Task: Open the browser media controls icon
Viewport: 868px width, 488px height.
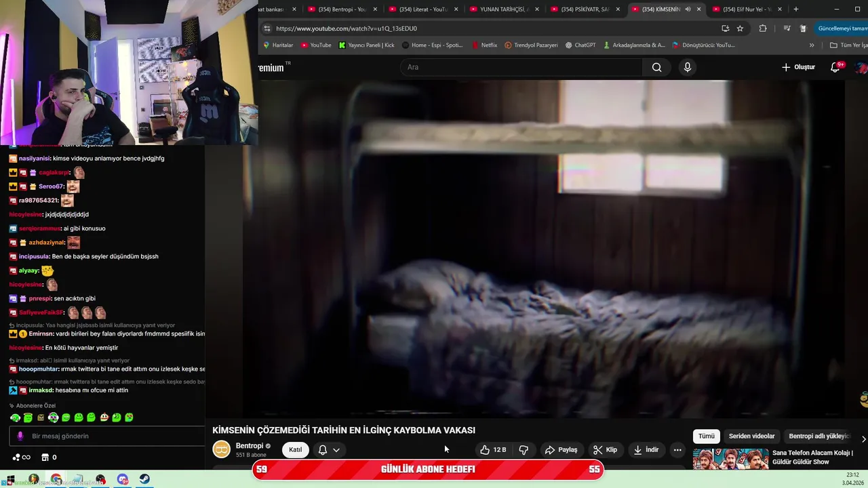Action: pyautogui.click(x=787, y=28)
